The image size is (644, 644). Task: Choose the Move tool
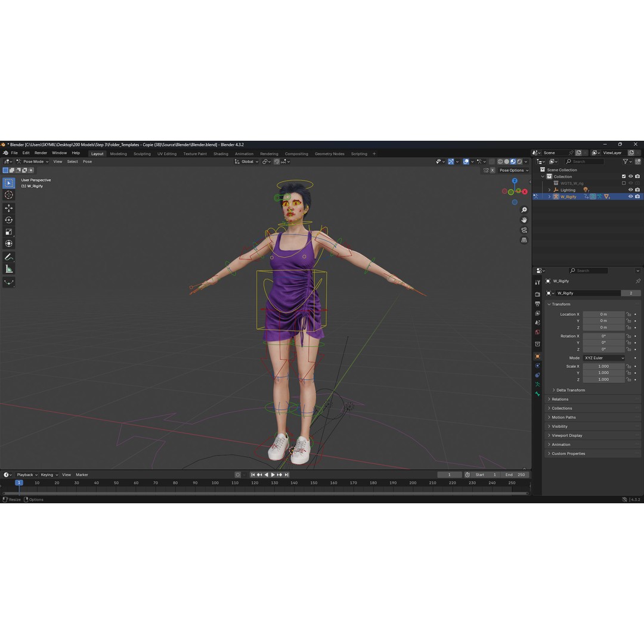pyautogui.click(x=8, y=208)
